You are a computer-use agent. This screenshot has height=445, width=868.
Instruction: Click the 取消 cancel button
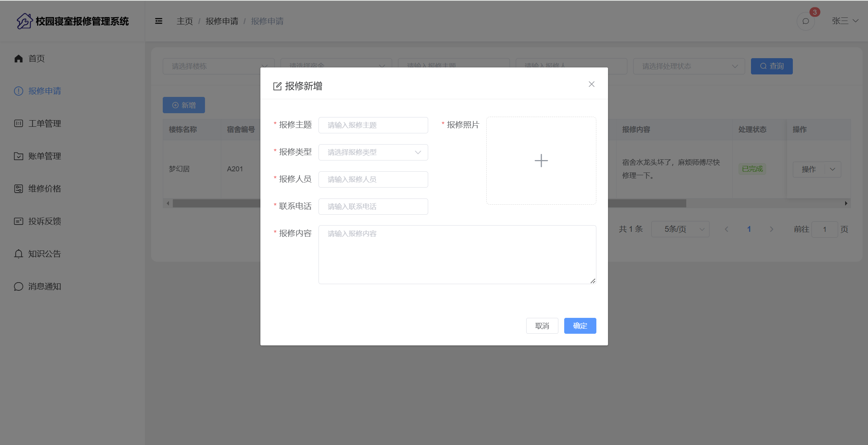pyautogui.click(x=542, y=326)
